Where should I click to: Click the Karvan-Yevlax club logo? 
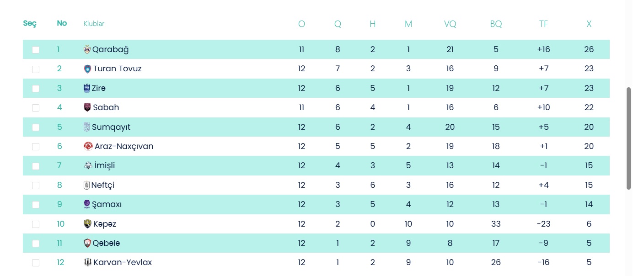[87, 263]
